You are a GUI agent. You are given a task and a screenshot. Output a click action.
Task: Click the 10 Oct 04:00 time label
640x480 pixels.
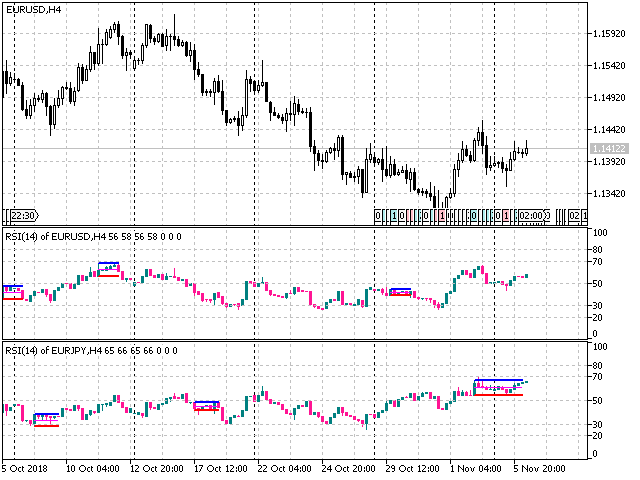pos(93,468)
